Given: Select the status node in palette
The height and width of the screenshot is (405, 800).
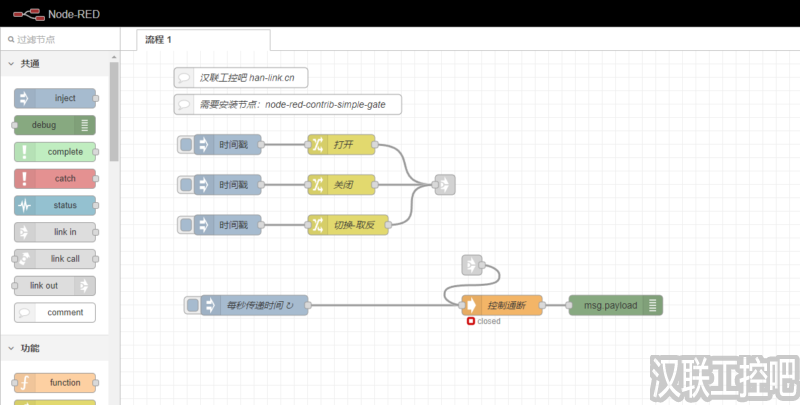Looking at the screenshot, I should [56, 205].
